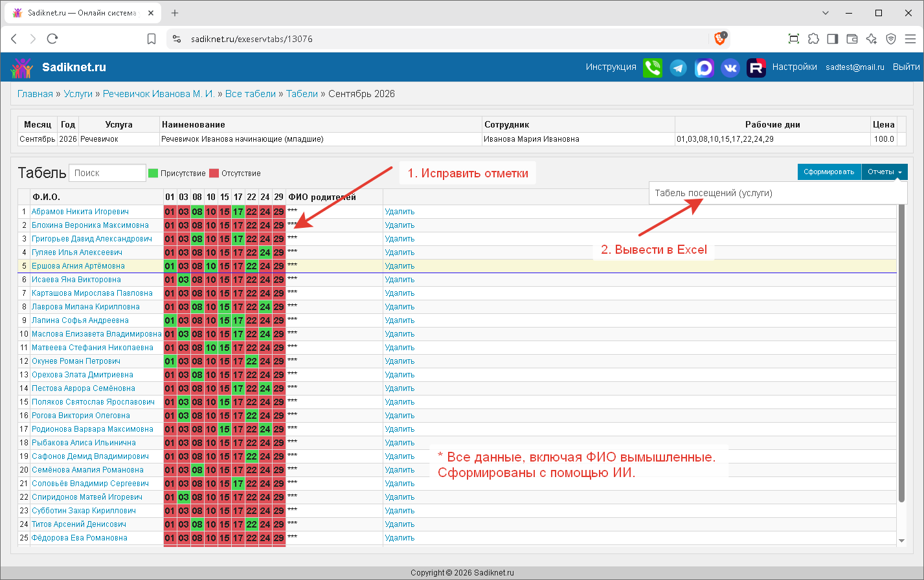Image resolution: width=924 pixels, height=580 pixels.
Task: Click the table scrollbar down arrow
Action: pyautogui.click(x=901, y=541)
